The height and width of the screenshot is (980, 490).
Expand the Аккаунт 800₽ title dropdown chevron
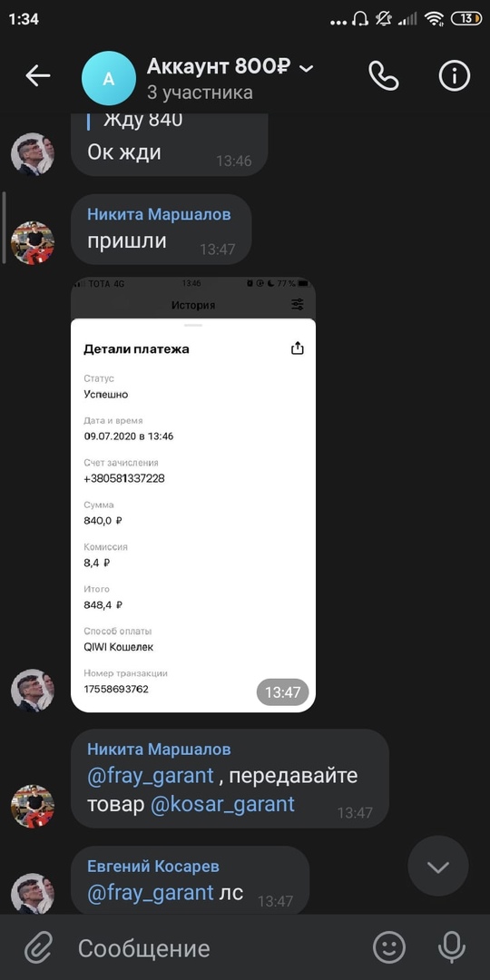click(x=307, y=68)
